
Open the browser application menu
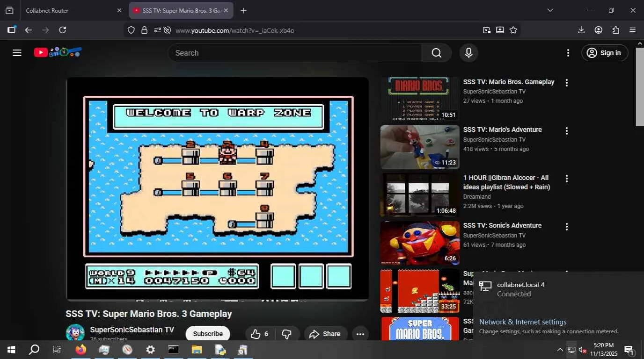pos(633,30)
